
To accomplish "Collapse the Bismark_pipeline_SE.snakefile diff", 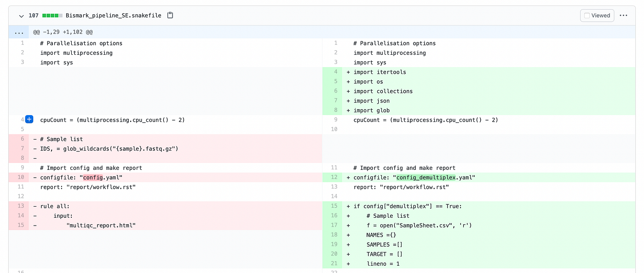I will pyautogui.click(x=21, y=16).
